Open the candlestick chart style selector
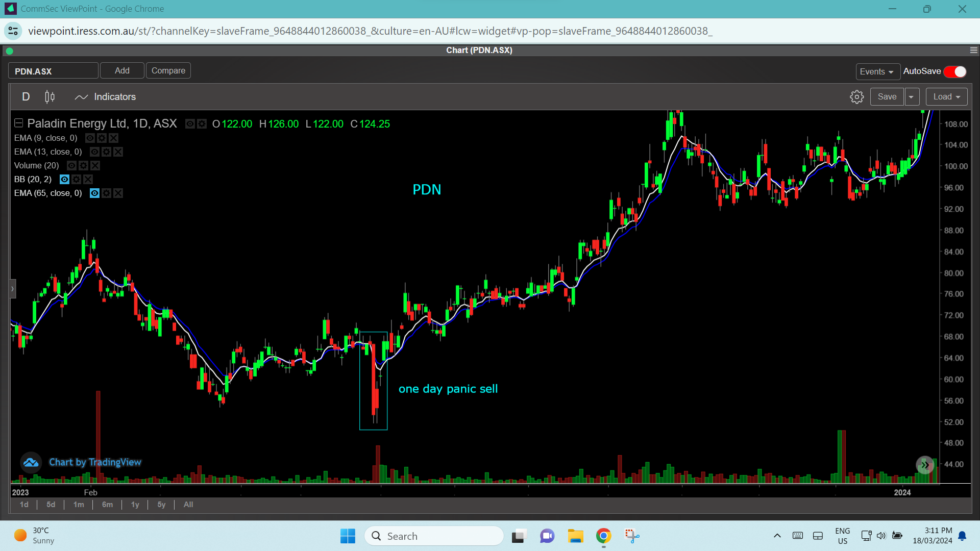Image resolution: width=980 pixels, height=551 pixels. 50,97
